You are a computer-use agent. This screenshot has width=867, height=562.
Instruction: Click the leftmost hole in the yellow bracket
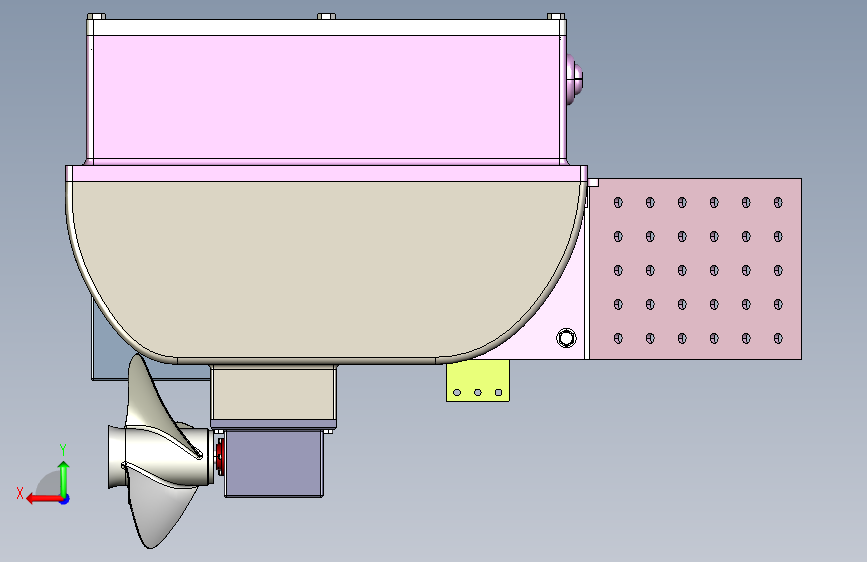pos(457,393)
